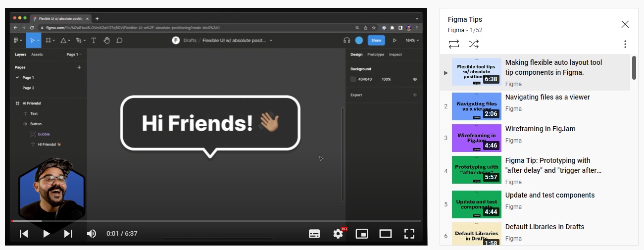The height and width of the screenshot is (250, 644).
Task: Open playlist more options menu
Action: click(x=625, y=44)
